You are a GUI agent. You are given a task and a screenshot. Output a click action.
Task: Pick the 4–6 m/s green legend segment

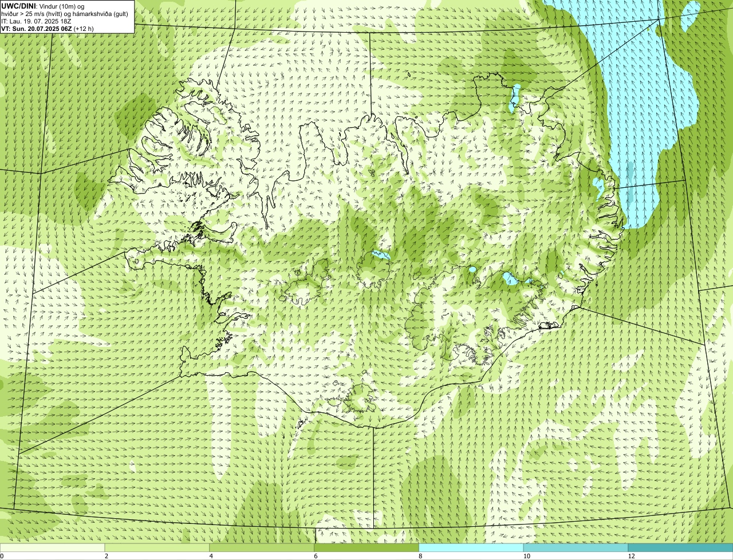[262, 547]
